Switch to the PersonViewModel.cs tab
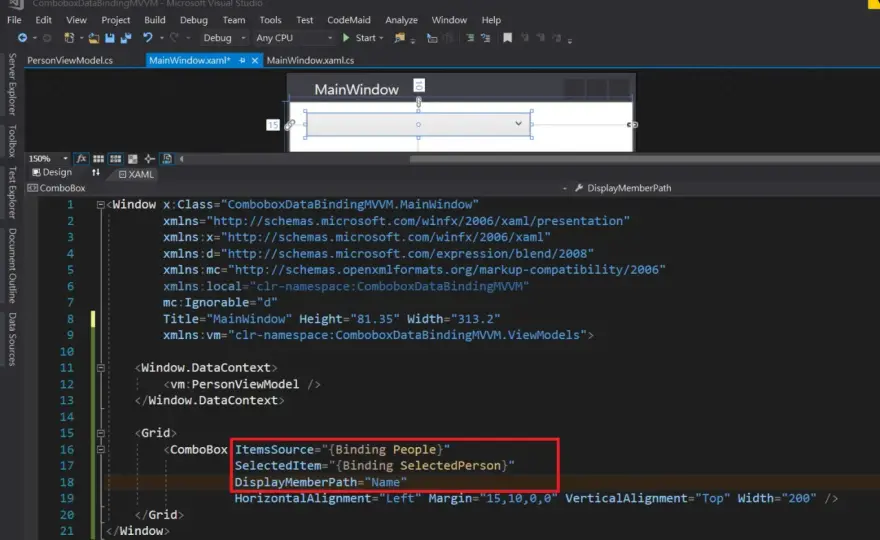The width and height of the screenshot is (880, 540). pos(70,60)
